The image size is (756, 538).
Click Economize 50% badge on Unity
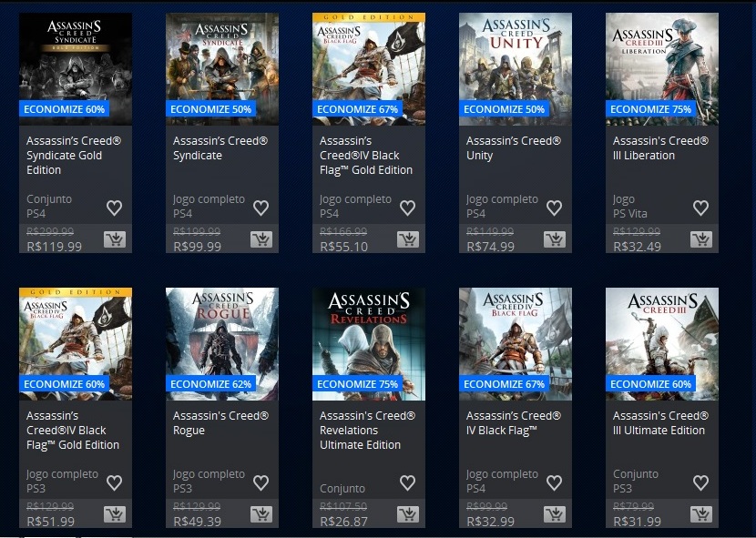pyautogui.click(x=504, y=109)
